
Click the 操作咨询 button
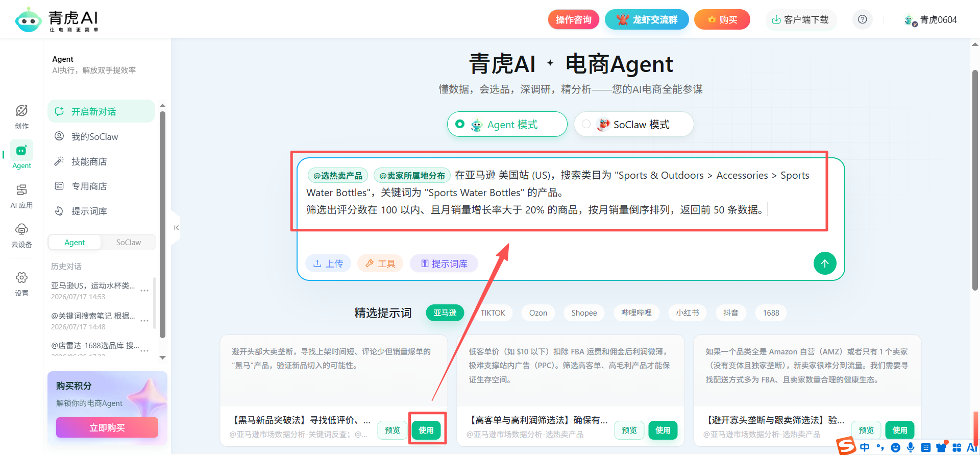coord(573,19)
